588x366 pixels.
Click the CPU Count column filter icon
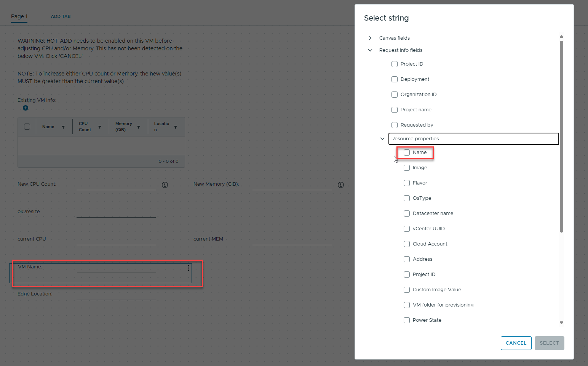click(x=100, y=127)
